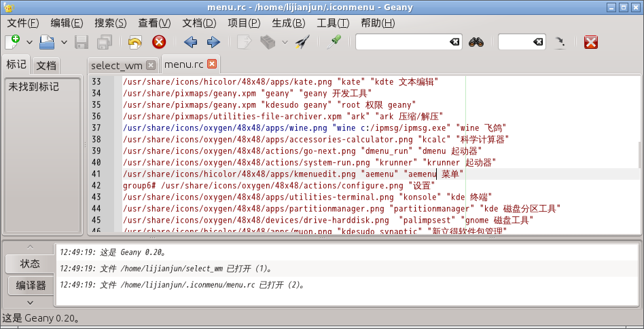Click the status bar Geany 0.20 text
Viewport: 644px width, 329px height.
point(41,318)
